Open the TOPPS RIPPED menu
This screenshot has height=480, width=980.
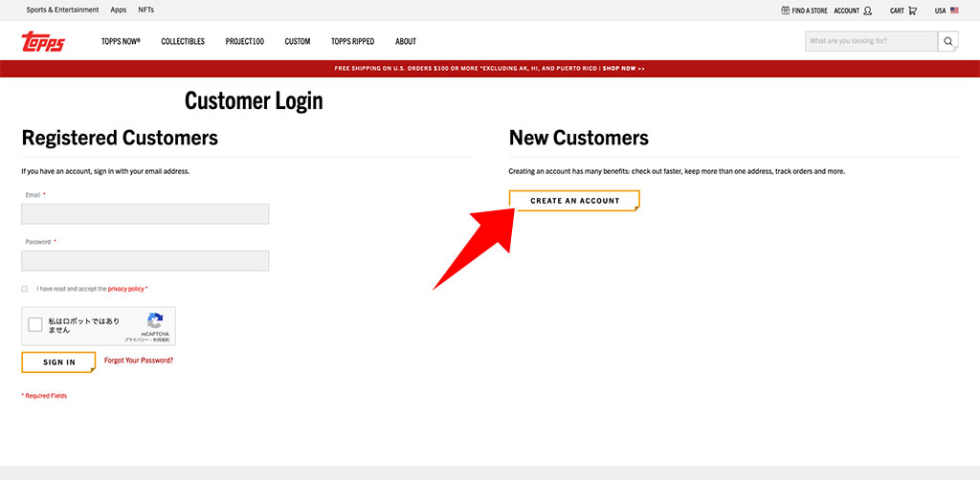(352, 41)
